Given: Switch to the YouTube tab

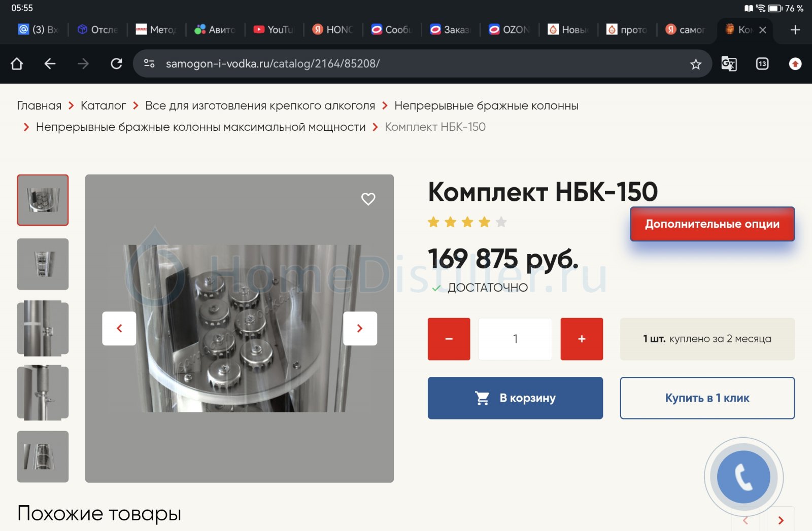Looking at the screenshot, I should click(x=274, y=30).
